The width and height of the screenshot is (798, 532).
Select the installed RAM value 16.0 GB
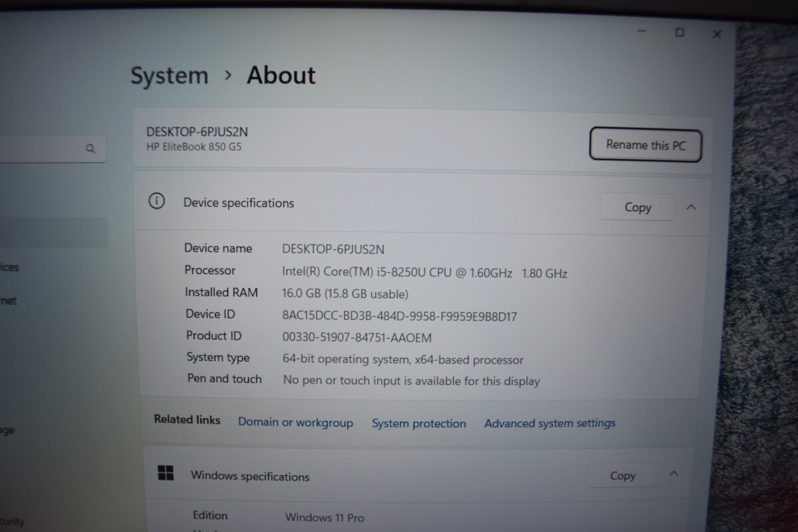pos(345,293)
